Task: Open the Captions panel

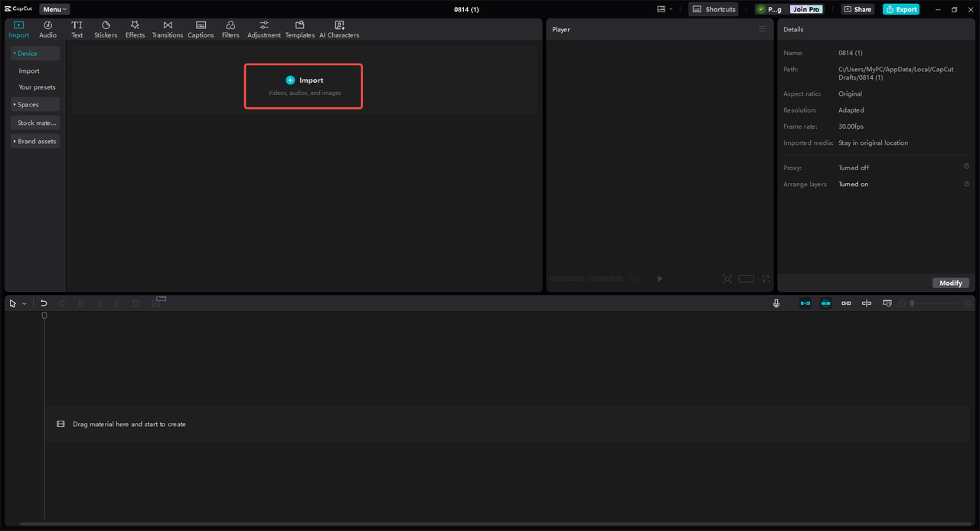Action: [201, 30]
